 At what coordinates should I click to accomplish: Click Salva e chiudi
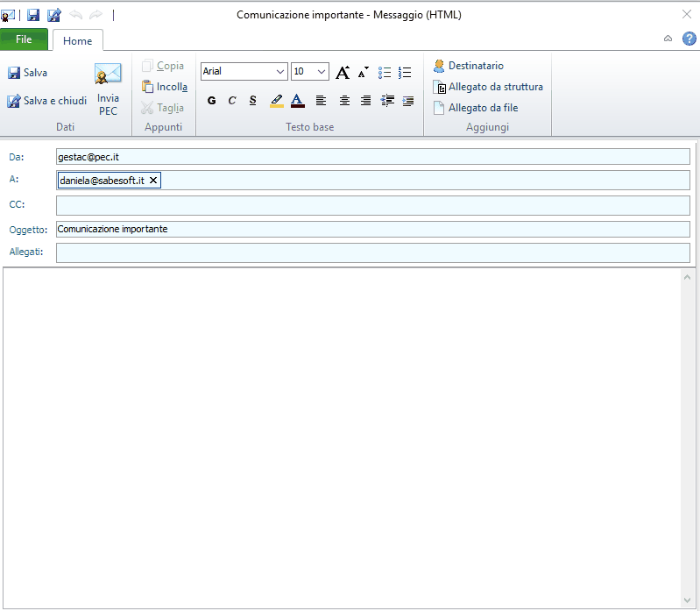coord(47,101)
